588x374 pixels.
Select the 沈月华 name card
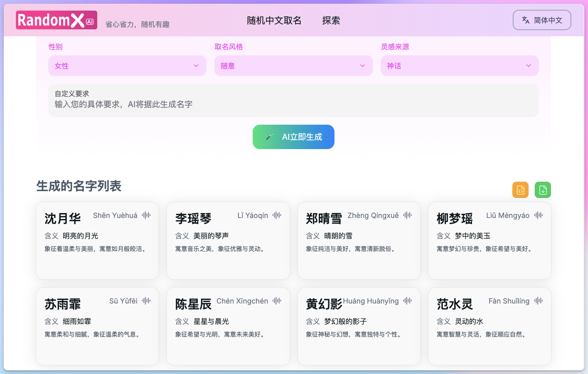(97, 241)
